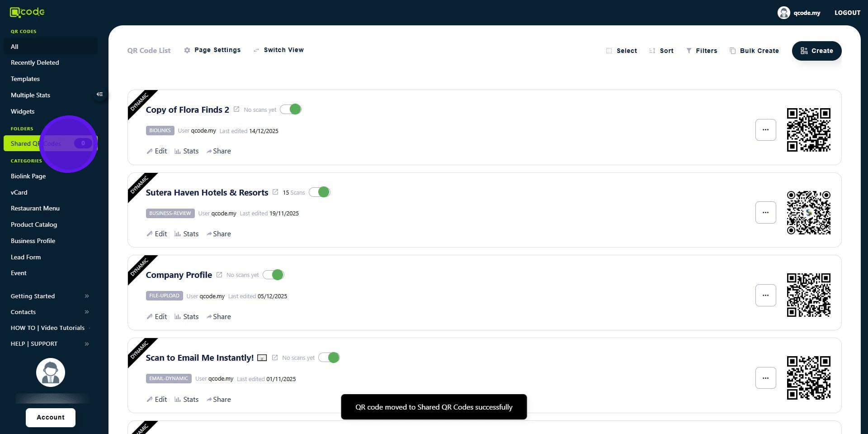The width and height of the screenshot is (868, 434).
Task: Open the QR code image for Company Profile
Action: pos(808,295)
